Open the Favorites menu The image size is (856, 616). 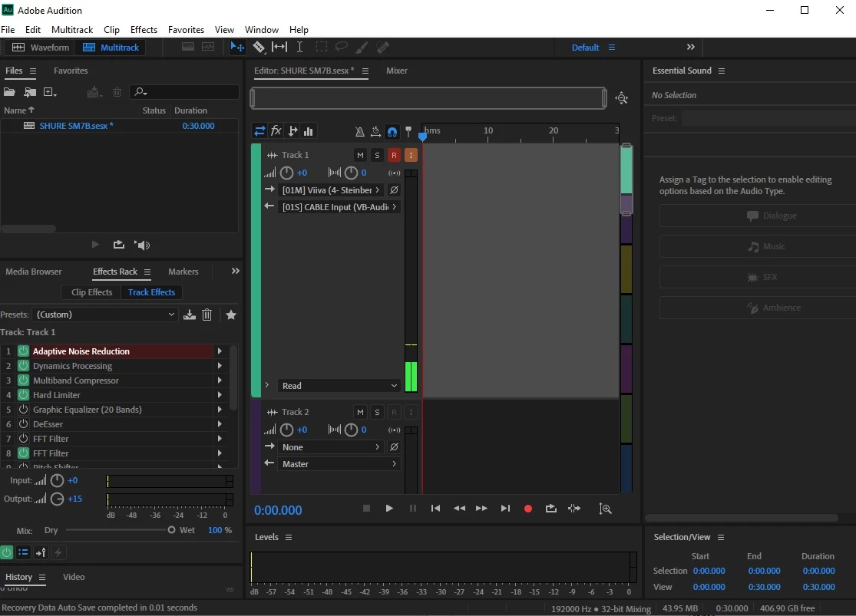click(x=186, y=29)
